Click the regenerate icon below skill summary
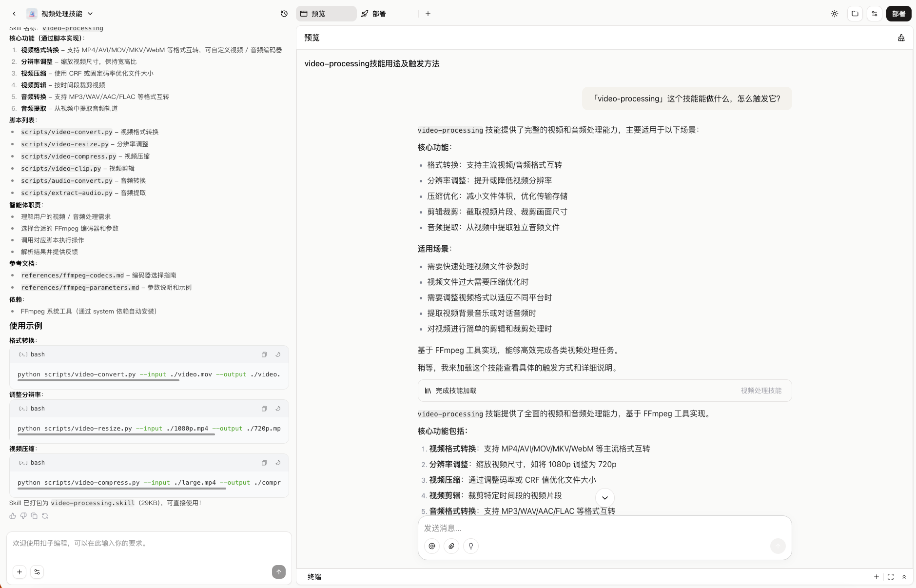The width and height of the screenshot is (916, 588). point(45,516)
